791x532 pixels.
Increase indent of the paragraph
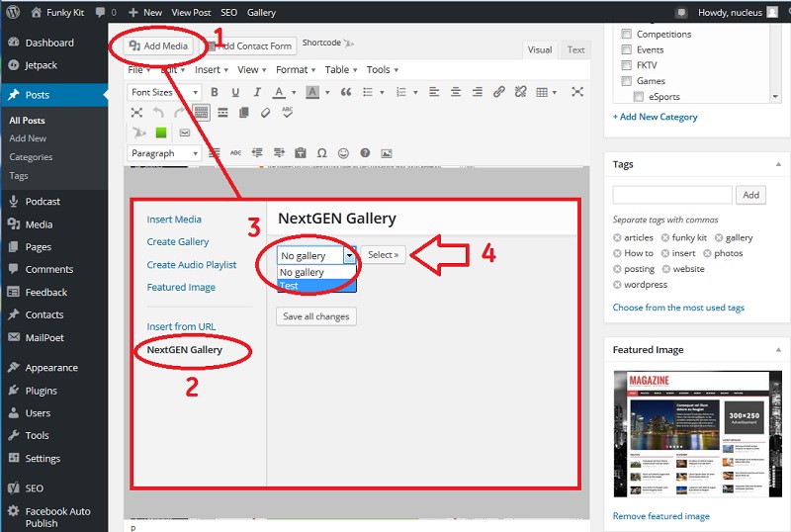(279, 153)
